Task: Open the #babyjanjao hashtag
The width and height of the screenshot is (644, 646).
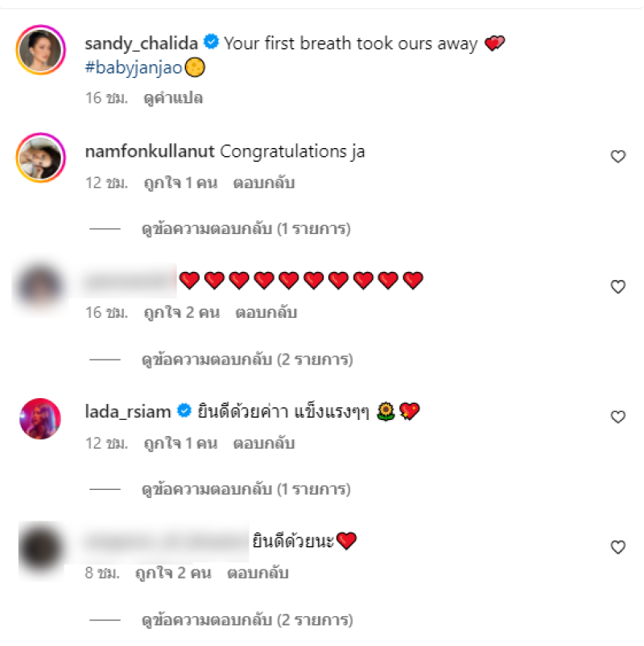Action: [x=133, y=68]
